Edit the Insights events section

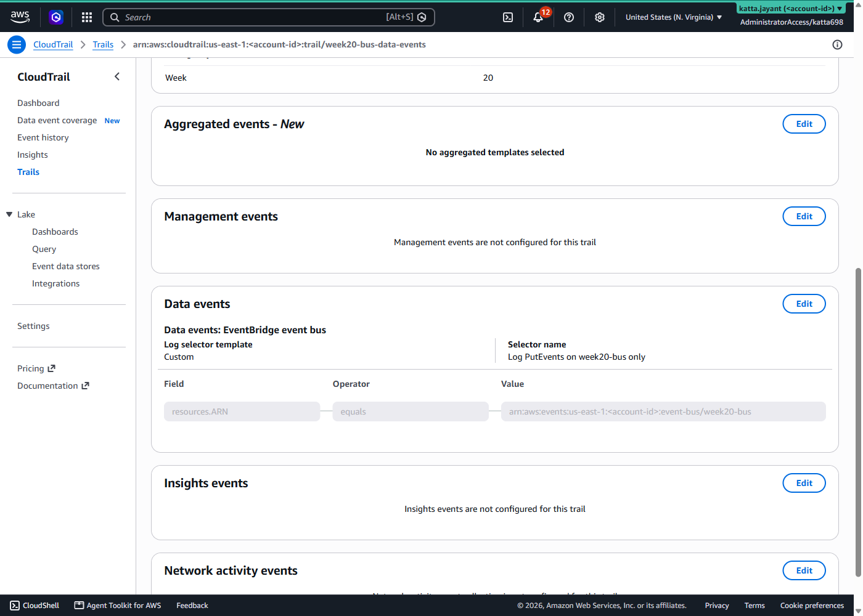[804, 483]
